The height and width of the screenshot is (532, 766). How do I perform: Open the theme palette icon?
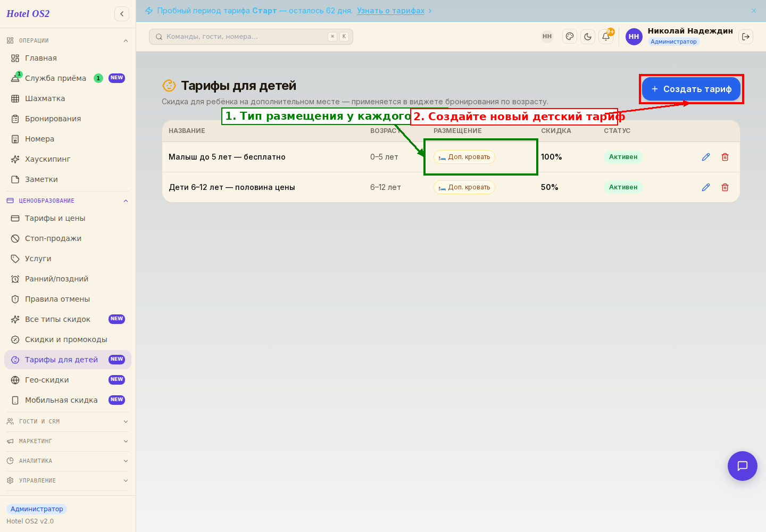(x=570, y=37)
